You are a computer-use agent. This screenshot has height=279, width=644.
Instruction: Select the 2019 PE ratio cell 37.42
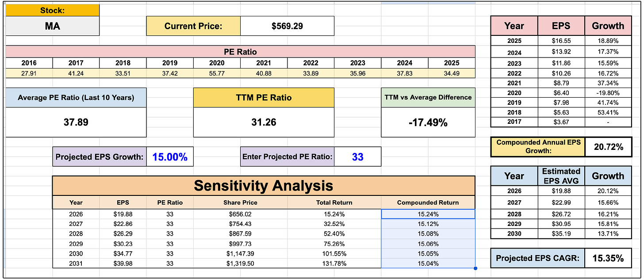[x=170, y=73]
